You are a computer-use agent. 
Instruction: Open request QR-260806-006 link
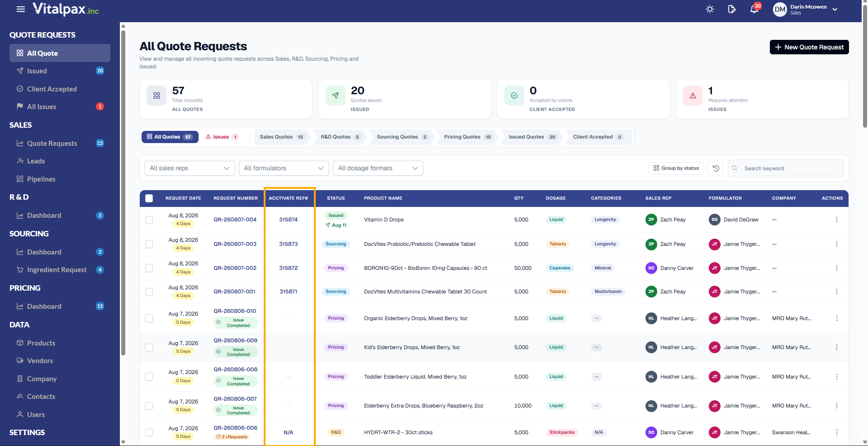pos(235,428)
